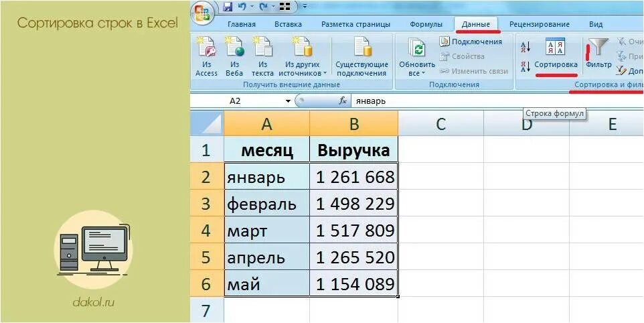Click the Свойства connection option
Screen dimensions: 644x323
[462, 56]
